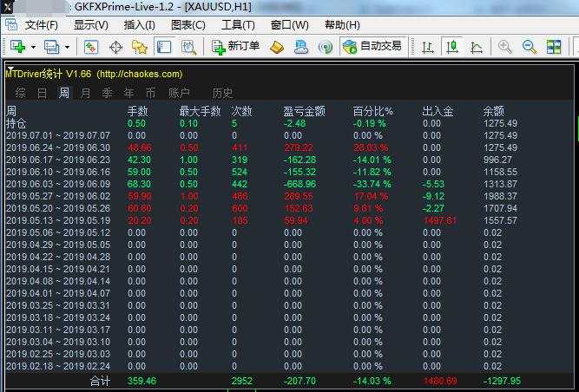Open the Strategy Tester icon
The width and height of the screenshot is (579, 392).
coord(188,47)
